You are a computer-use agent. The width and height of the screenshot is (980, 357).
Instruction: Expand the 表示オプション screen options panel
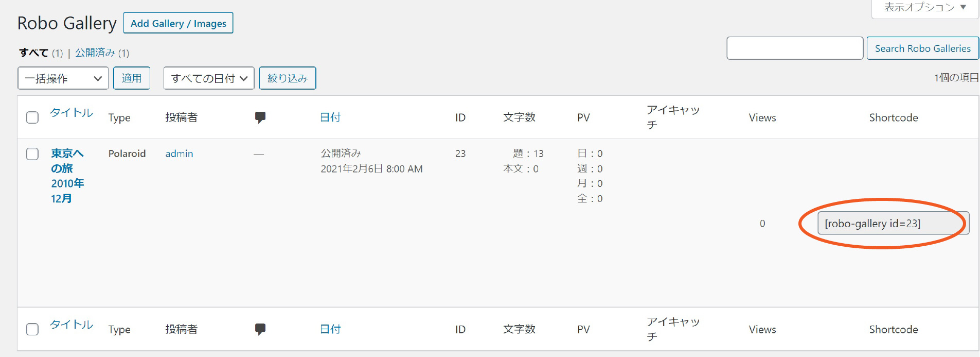click(x=924, y=7)
